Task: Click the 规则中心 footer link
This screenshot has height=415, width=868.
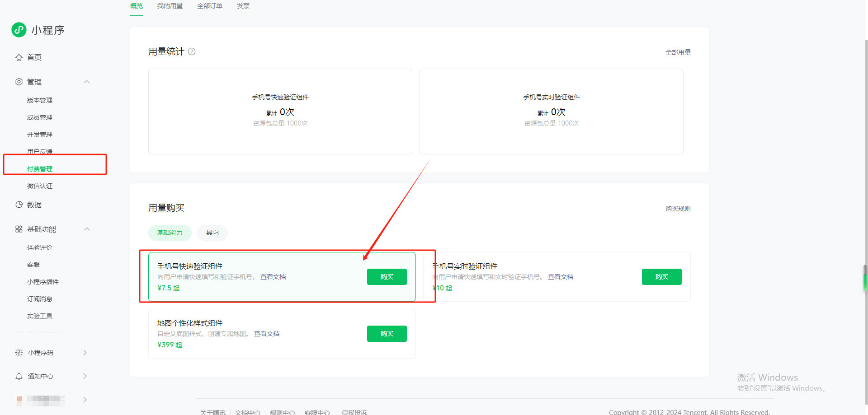Action: (283, 412)
